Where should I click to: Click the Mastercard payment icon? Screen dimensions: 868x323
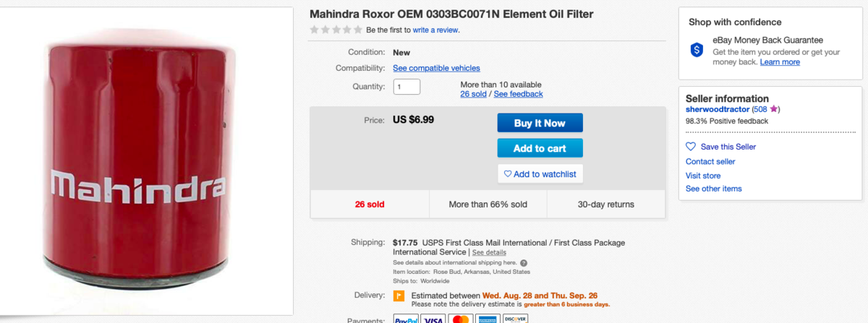tap(461, 319)
